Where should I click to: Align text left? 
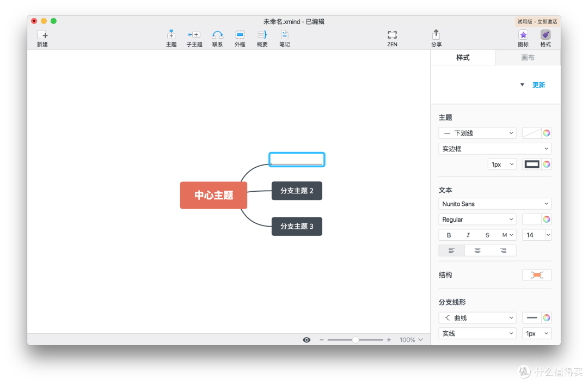[x=451, y=251]
